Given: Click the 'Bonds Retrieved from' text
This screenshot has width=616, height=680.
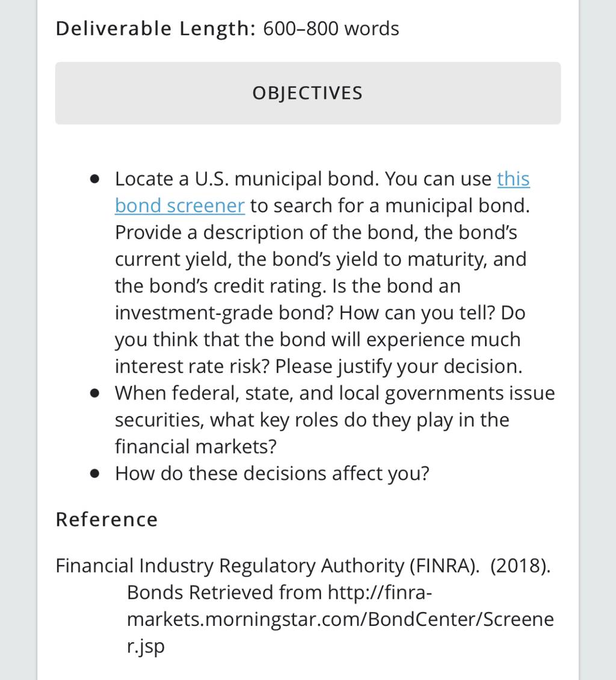Looking at the screenshot, I should (224, 592).
